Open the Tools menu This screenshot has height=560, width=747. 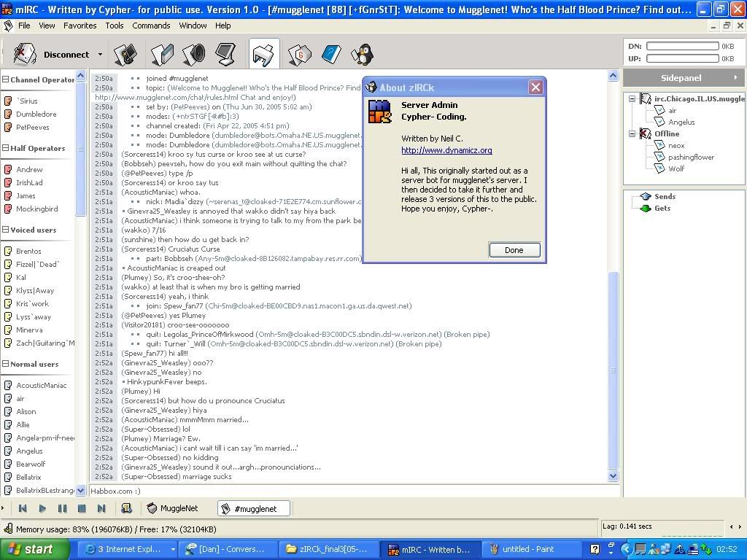point(115,26)
